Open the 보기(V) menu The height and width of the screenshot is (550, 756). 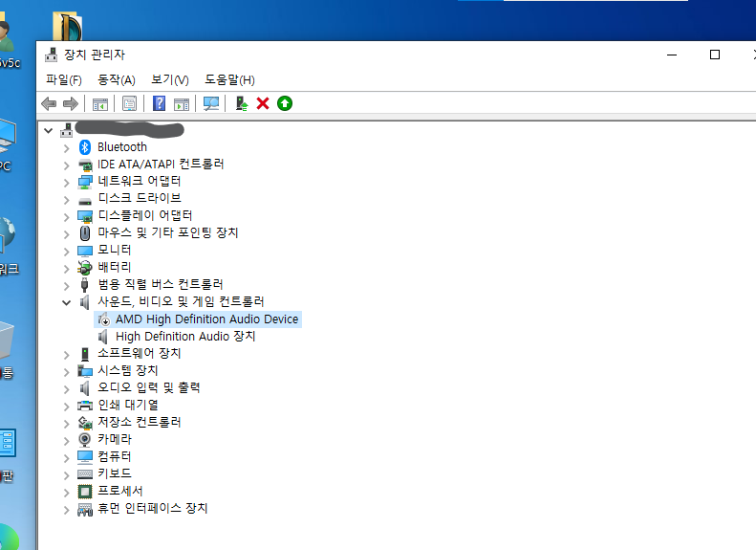point(170,79)
